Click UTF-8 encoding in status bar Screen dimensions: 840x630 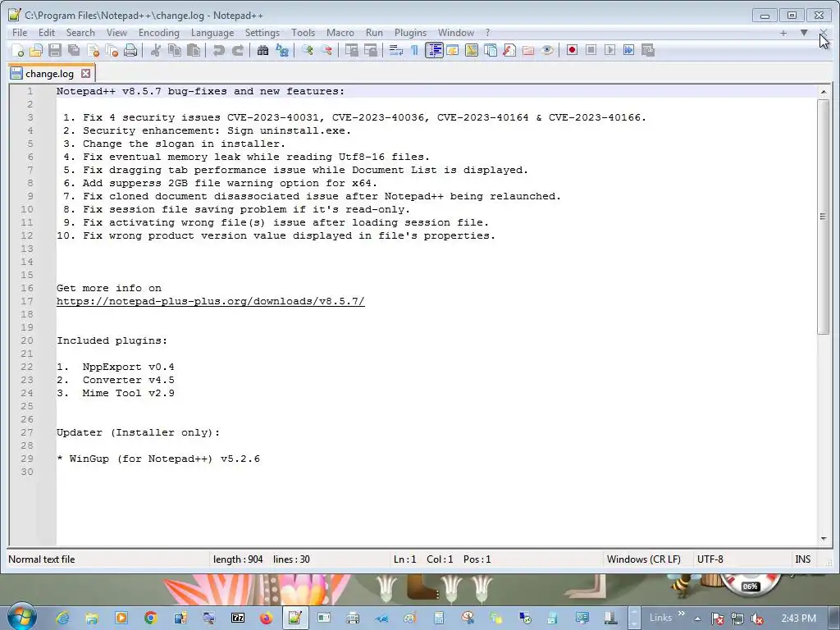pyautogui.click(x=710, y=559)
